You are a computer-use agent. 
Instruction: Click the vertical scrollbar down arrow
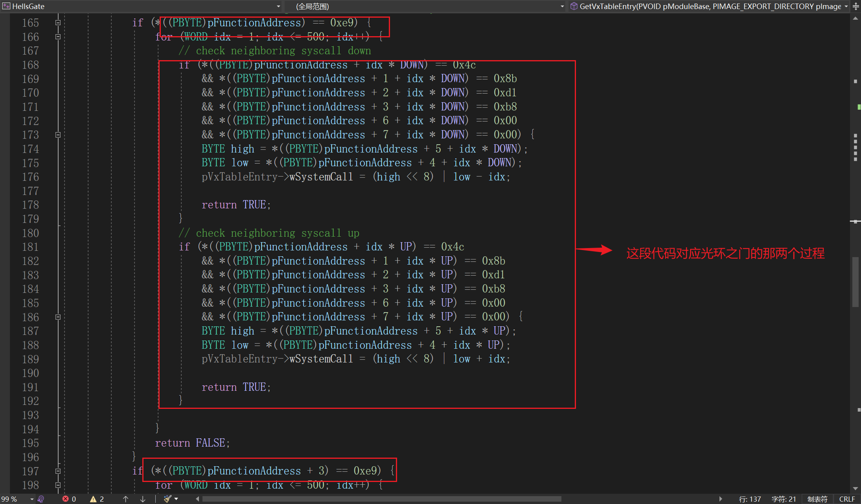[855, 489]
